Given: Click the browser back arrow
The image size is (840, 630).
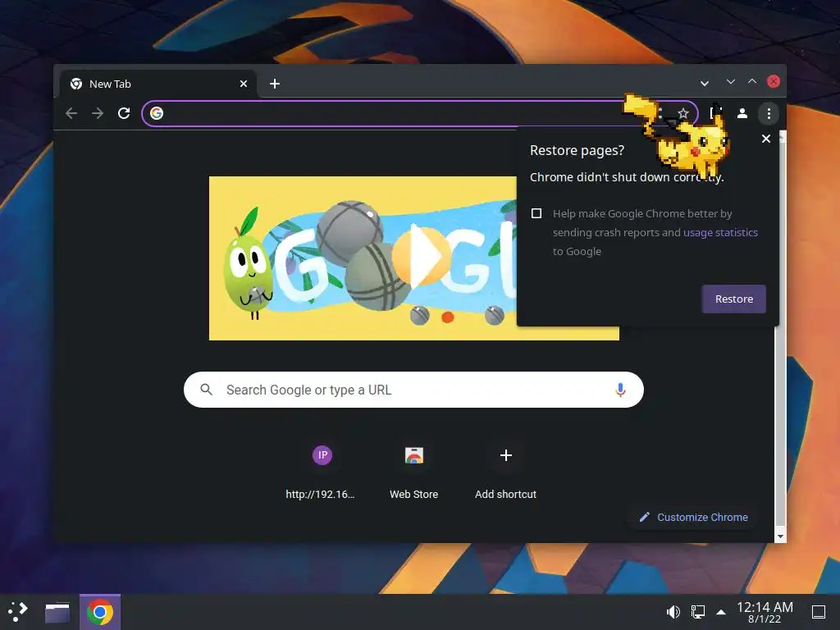Looking at the screenshot, I should pos(71,113).
